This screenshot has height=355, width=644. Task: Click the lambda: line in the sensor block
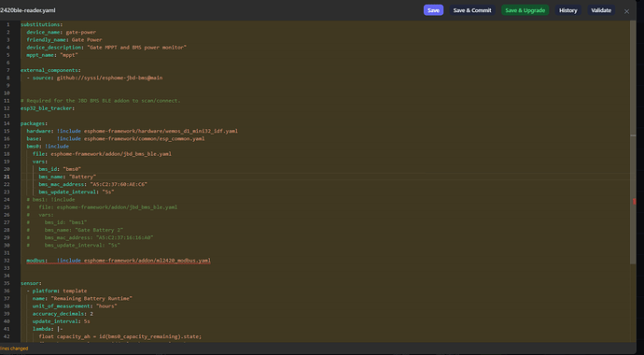click(48, 329)
